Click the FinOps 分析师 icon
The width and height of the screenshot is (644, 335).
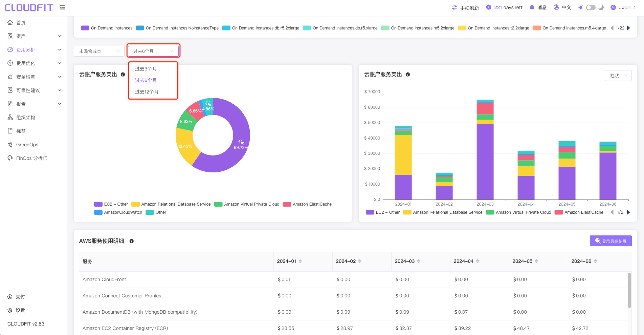coord(10,158)
